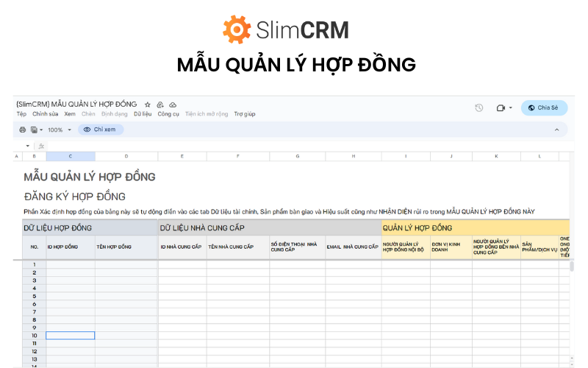Viewport: 588px width, 368px height.
Task: Collapse the toolbar with the chevron-up arrow
Action: click(x=556, y=130)
